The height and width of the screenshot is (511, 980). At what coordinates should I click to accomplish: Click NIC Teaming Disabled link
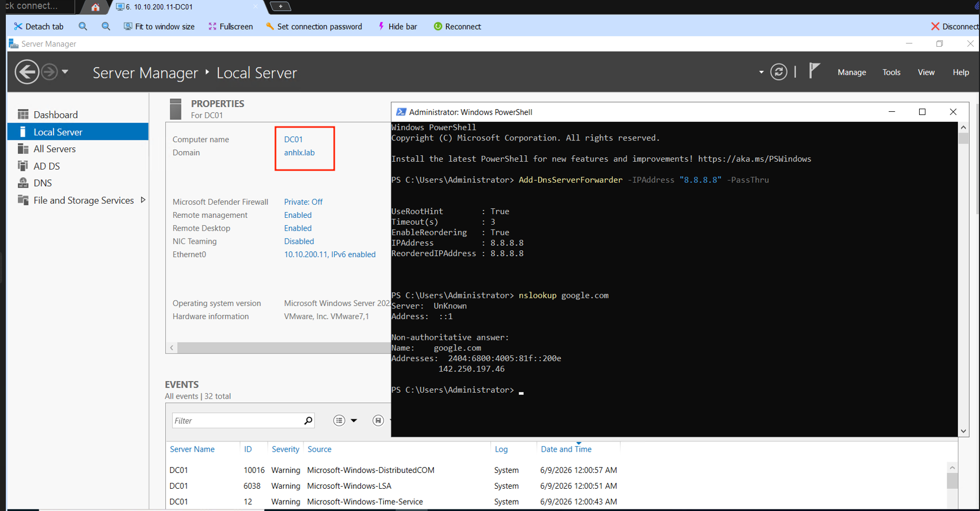point(299,241)
